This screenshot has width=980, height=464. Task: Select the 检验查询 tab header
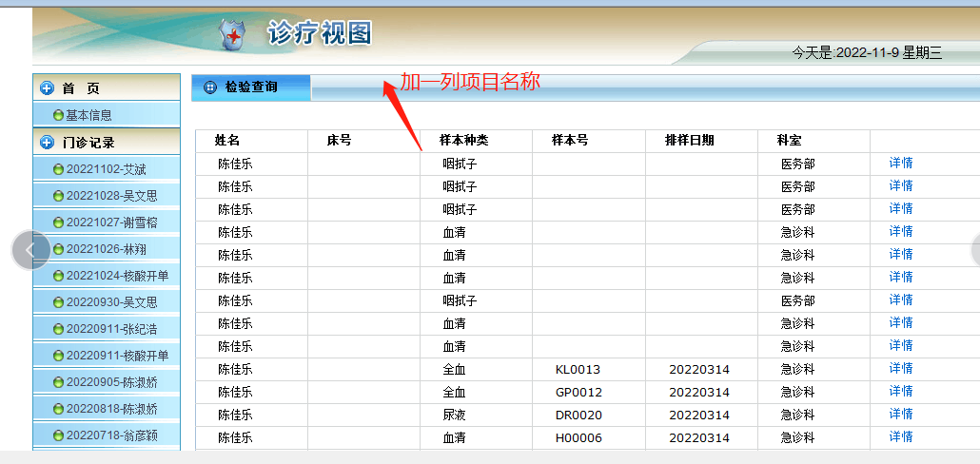[250, 87]
